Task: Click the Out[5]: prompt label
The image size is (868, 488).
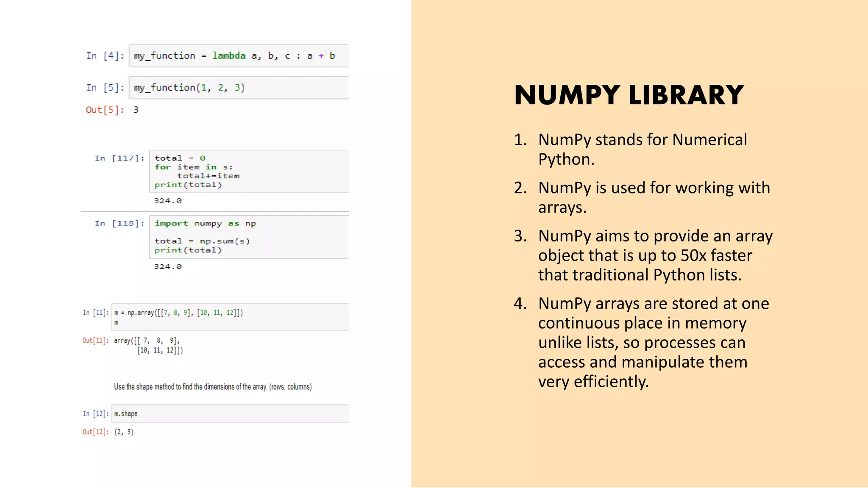Action: click(105, 110)
